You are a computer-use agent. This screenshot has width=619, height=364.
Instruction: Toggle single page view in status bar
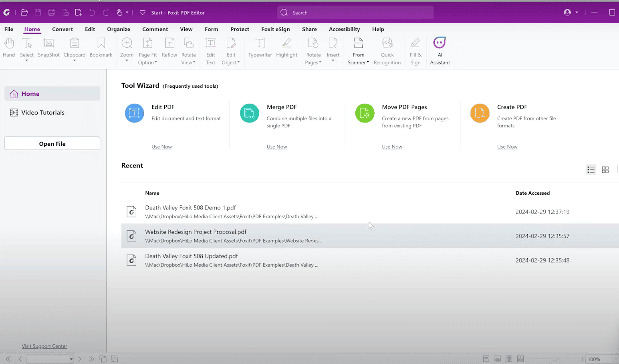click(x=486, y=359)
